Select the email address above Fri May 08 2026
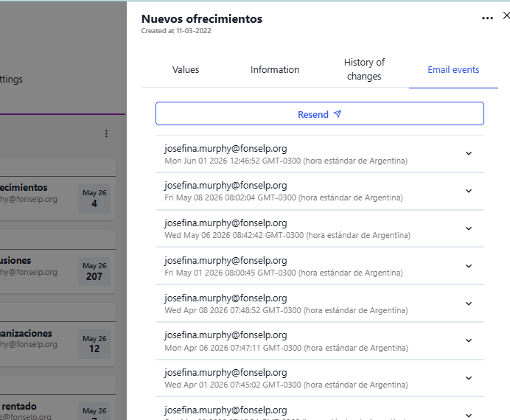 point(226,185)
